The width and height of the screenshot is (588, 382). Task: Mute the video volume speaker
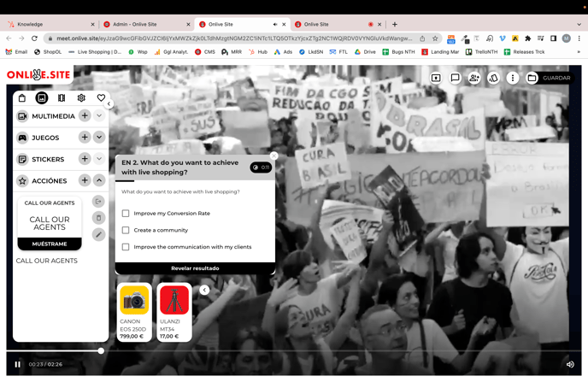570,364
